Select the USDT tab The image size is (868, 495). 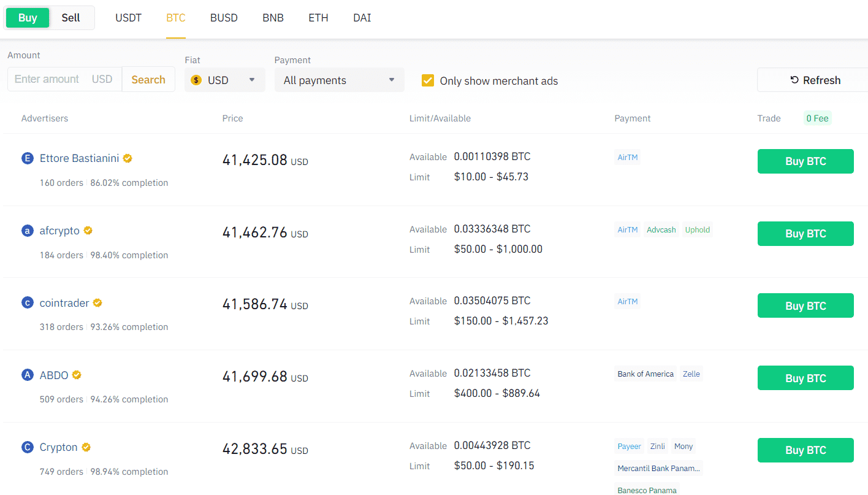tap(129, 18)
